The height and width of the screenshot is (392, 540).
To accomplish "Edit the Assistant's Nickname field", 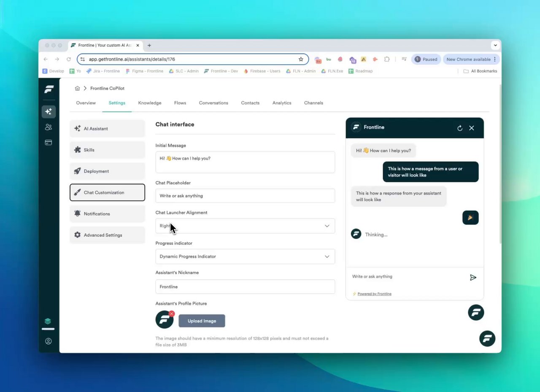I will click(245, 287).
